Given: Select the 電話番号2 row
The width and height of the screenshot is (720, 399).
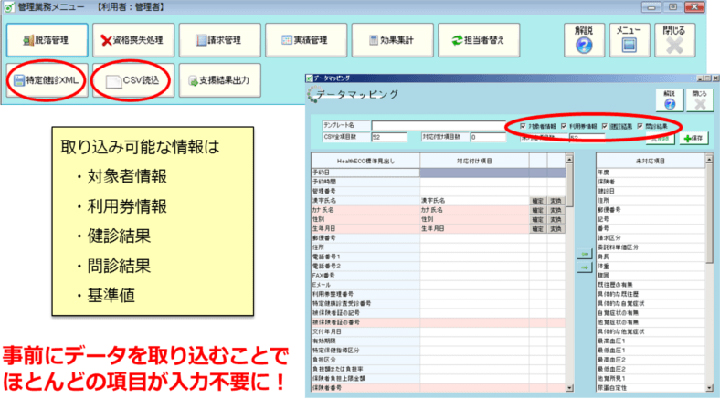Looking at the screenshot, I should [x=439, y=266].
